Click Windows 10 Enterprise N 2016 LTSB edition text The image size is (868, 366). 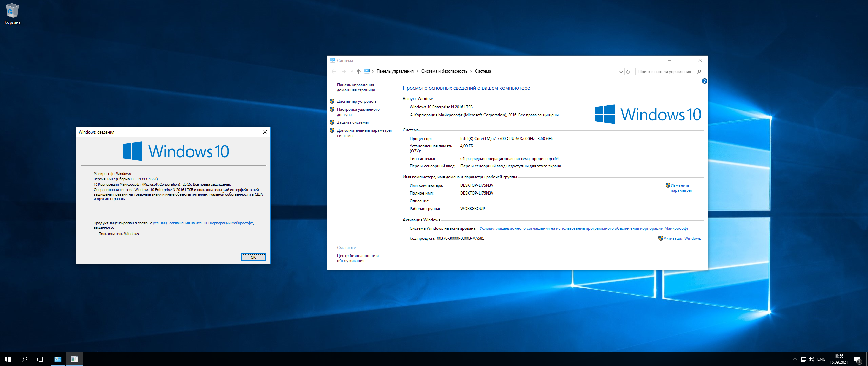(441, 107)
